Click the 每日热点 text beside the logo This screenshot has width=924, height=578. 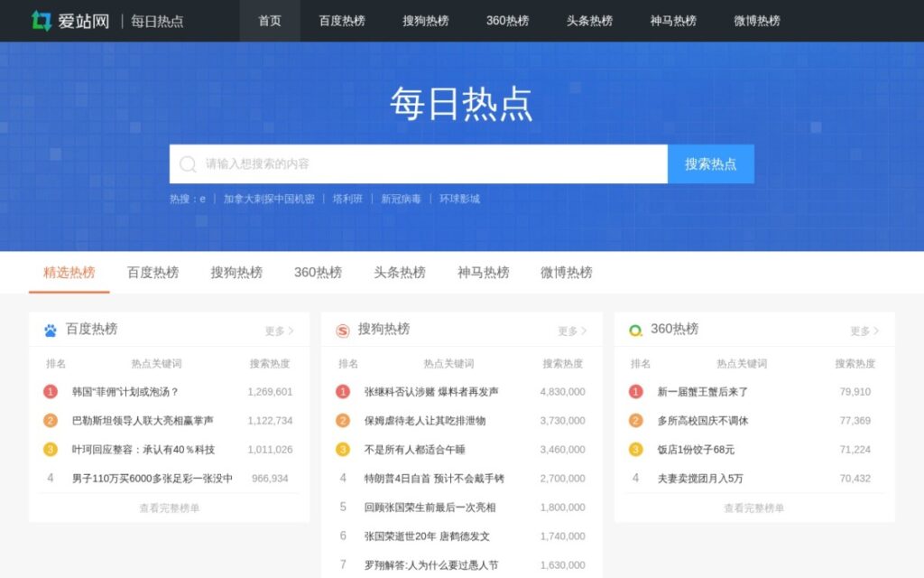point(157,22)
